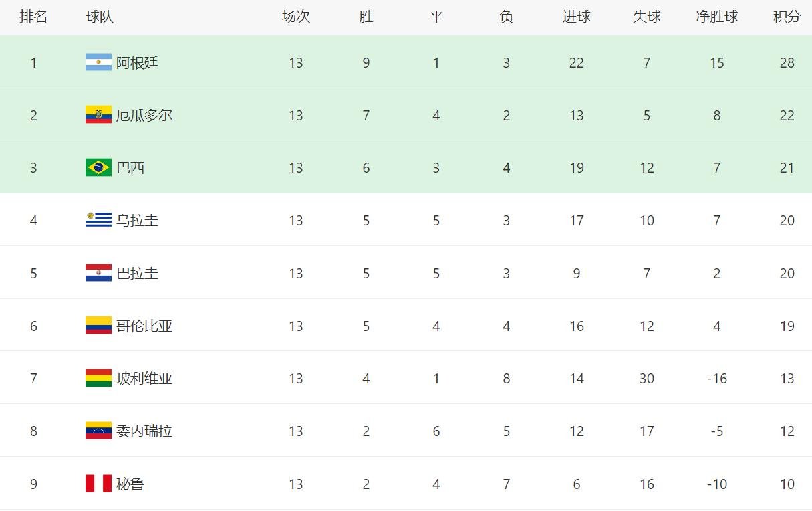
Task: Select the 进球 column header
Action: pyautogui.click(x=576, y=17)
